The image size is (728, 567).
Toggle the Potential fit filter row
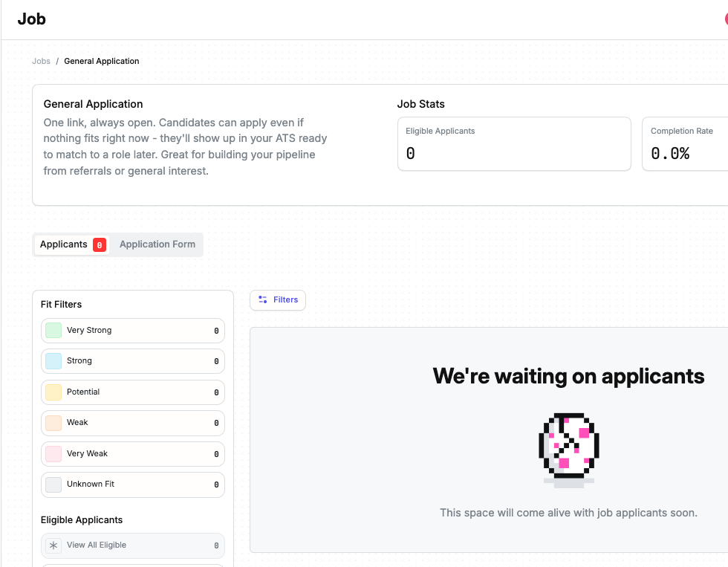point(133,392)
